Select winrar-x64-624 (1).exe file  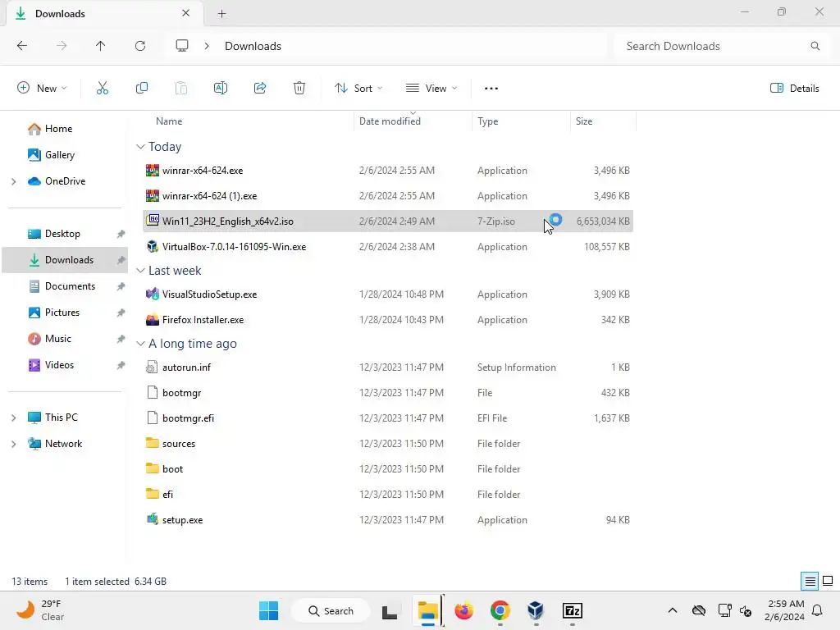coord(388,196)
